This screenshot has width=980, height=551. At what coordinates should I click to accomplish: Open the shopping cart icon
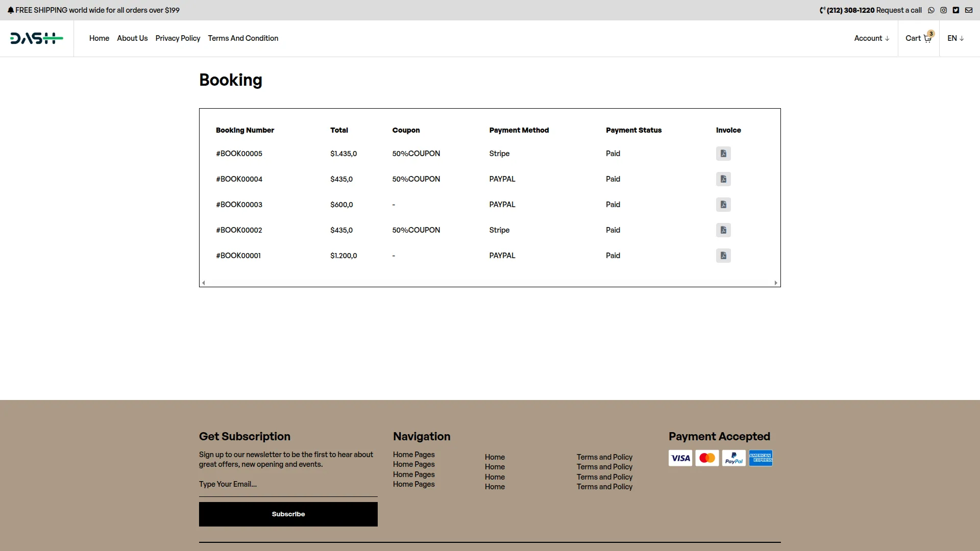point(927,39)
